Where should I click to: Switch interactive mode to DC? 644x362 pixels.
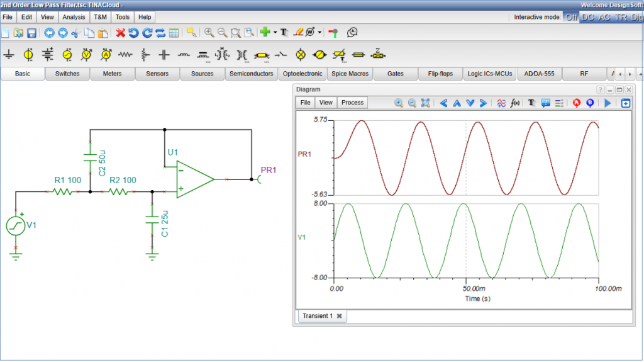(x=587, y=17)
